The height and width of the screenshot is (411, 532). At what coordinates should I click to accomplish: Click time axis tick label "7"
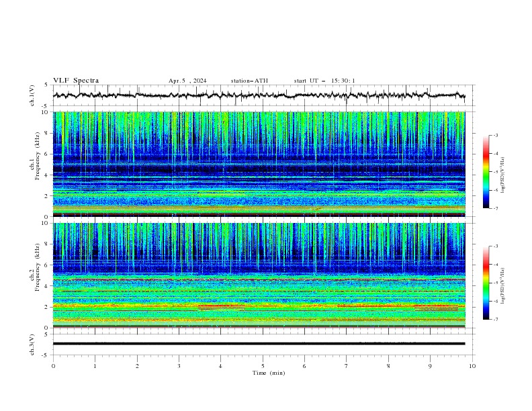point(347,366)
